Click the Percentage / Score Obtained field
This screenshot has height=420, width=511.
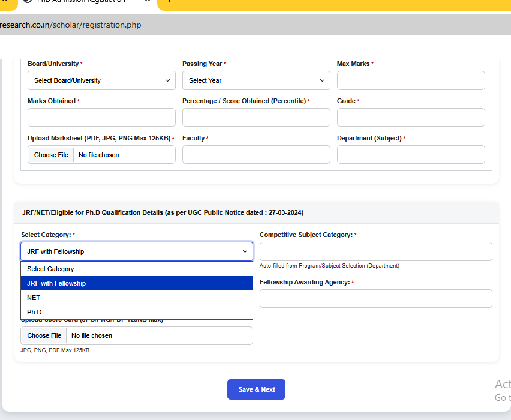[256, 118]
